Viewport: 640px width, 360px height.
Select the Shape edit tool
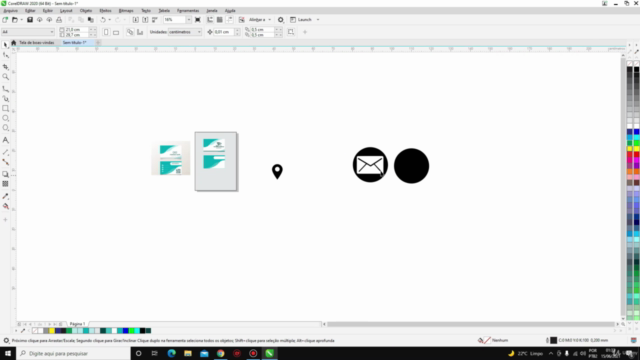(x=5, y=55)
